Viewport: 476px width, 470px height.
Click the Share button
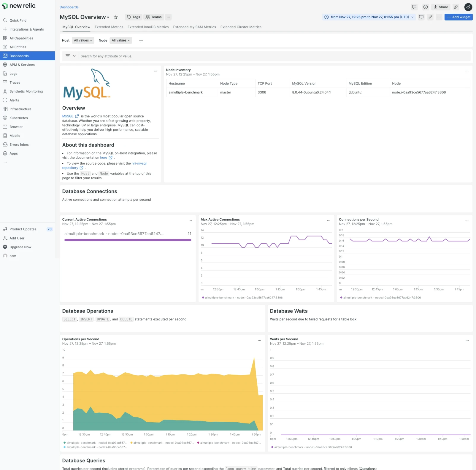441,7
